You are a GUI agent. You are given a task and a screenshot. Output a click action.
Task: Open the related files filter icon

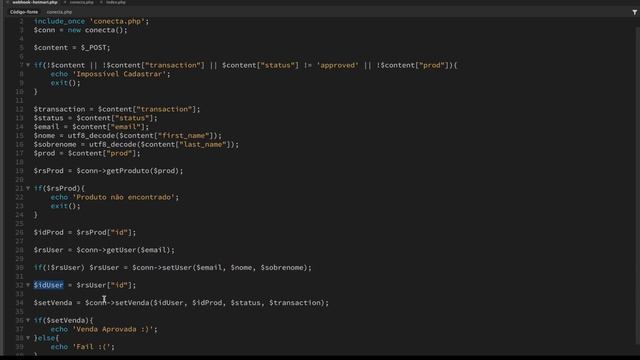tap(635, 12)
